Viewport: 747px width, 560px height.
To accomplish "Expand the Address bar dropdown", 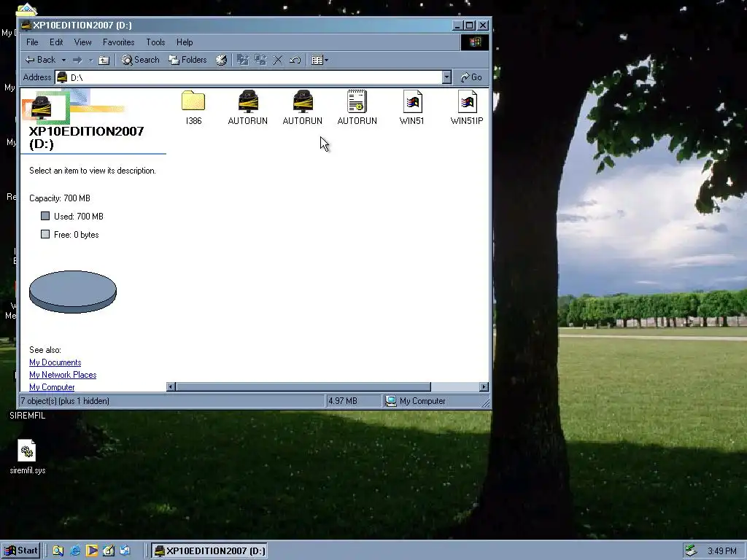I will pyautogui.click(x=446, y=77).
